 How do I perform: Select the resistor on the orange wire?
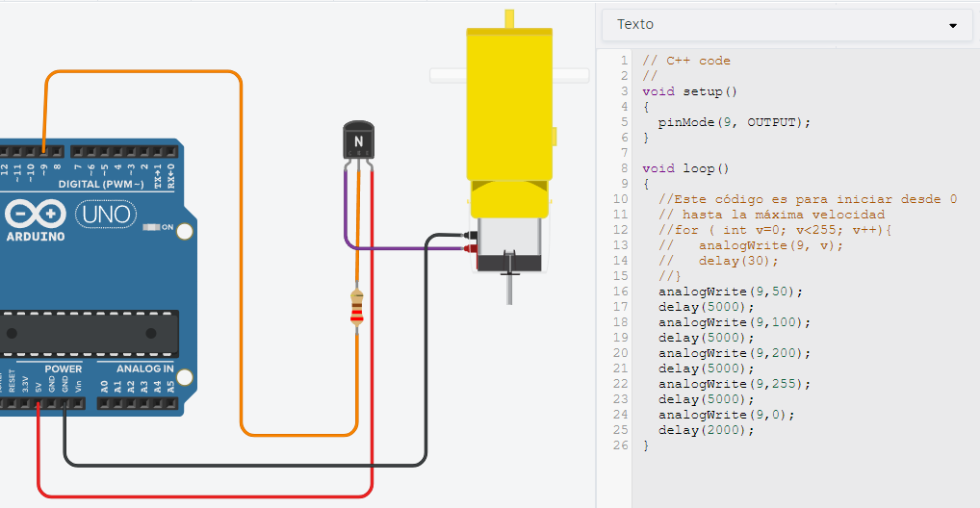(x=358, y=308)
